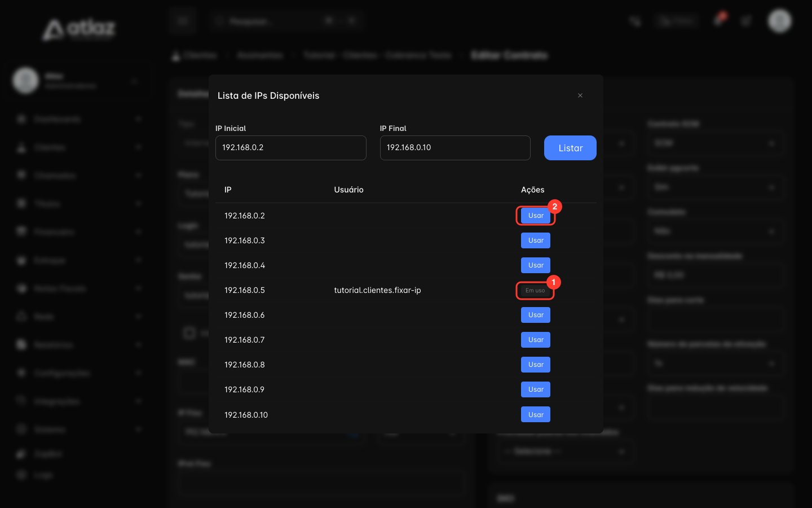Use IP 192.168.0.8
This screenshot has width=812, height=508.
[536, 365]
